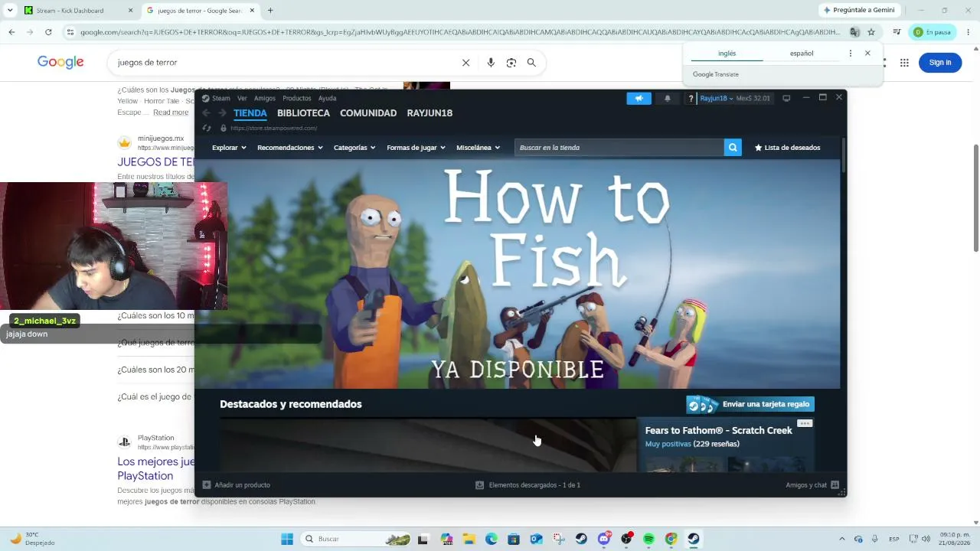Click the Steam Big Picture mode monitor icon
The width and height of the screenshot is (980, 551).
786,98
